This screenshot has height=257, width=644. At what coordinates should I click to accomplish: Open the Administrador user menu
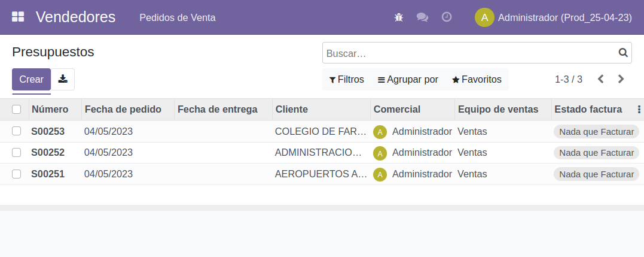553,17
